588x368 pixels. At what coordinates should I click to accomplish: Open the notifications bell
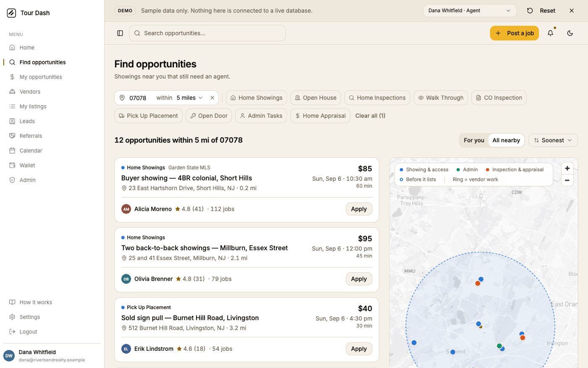pos(550,33)
